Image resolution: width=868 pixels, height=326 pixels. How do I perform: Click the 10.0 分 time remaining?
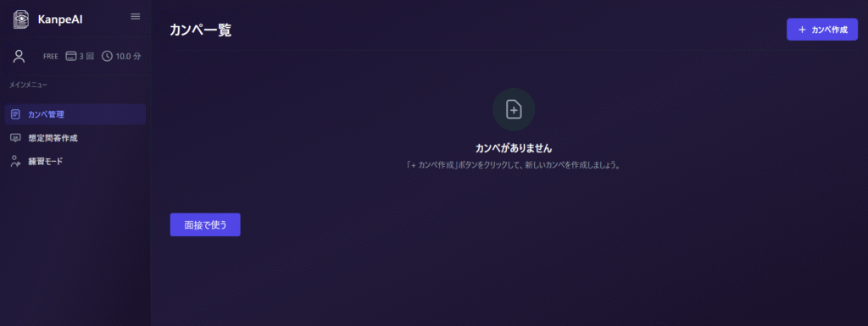pyautogui.click(x=129, y=56)
